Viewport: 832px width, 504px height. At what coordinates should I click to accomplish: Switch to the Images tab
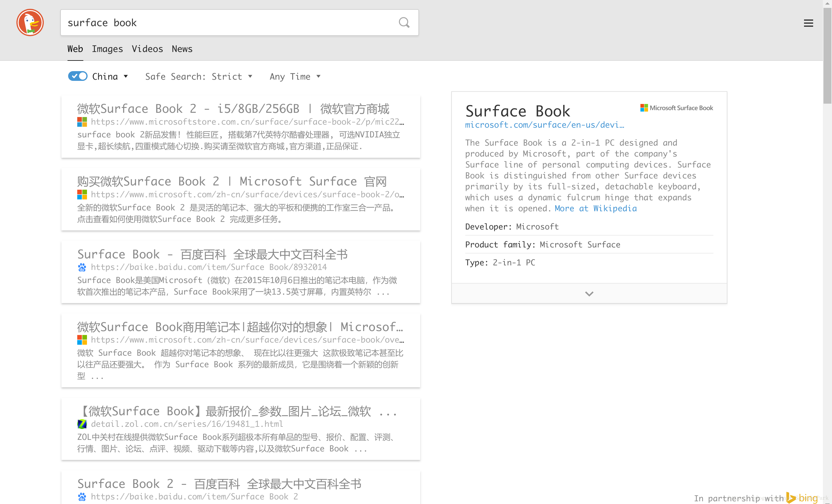click(x=107, y=49)
